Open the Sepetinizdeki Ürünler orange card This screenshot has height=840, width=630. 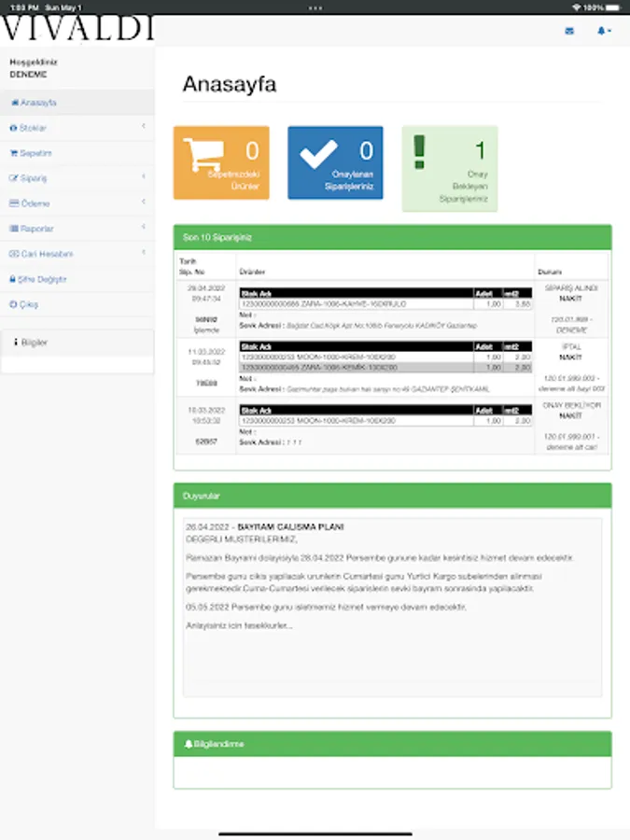pos(221,162)
